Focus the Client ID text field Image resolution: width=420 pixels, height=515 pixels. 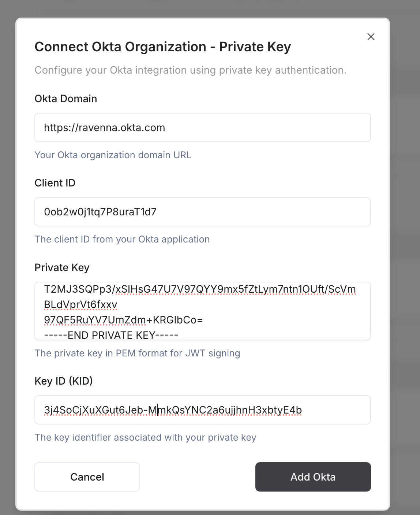pyautogui.click(x=203, y=212)
